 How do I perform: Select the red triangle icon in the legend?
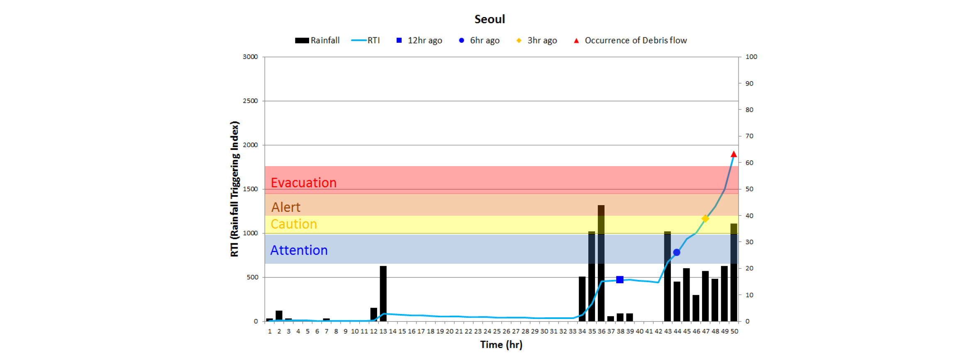[x=576, y=41]
